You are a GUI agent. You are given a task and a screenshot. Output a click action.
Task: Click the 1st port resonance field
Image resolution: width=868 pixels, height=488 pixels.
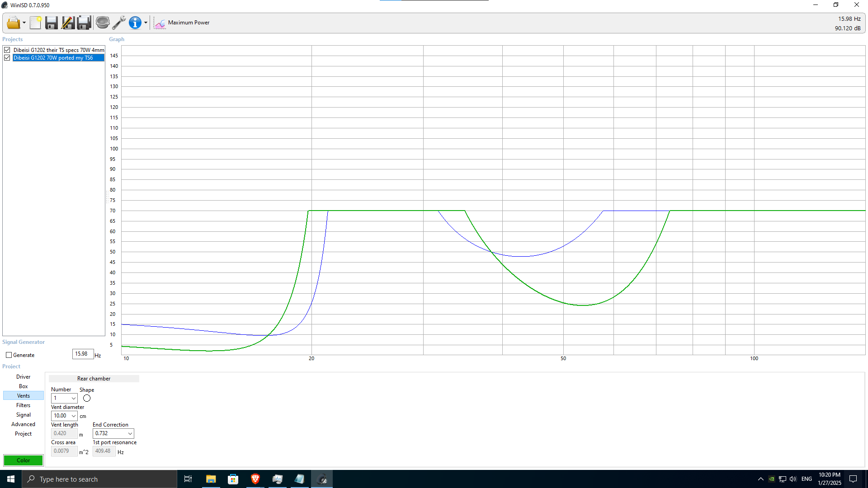pos(104,451)
